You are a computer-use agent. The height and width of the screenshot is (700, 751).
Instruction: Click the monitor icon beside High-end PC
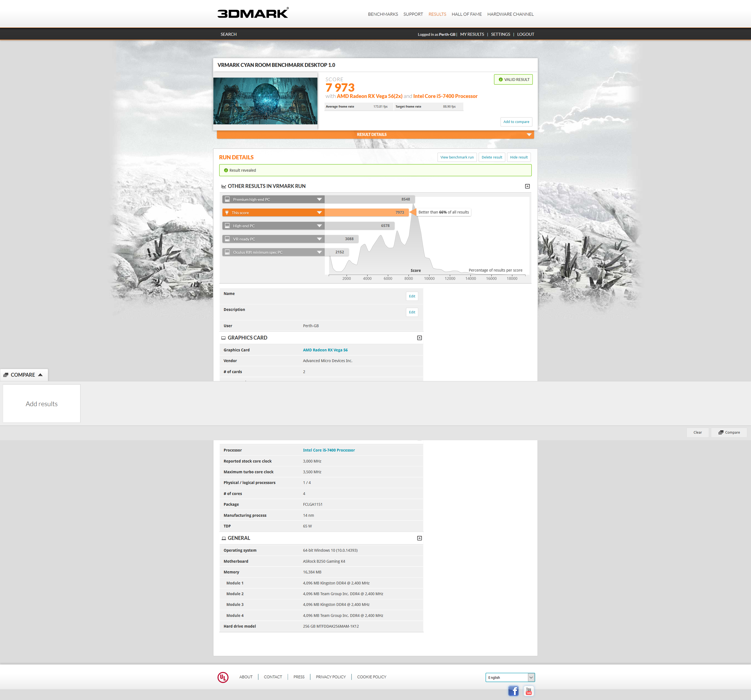pyautogui.click(x=227, y=225)
